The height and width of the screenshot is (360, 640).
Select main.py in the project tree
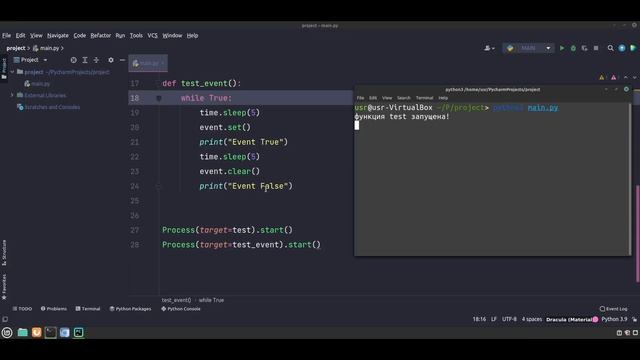(x=37, y=84)
